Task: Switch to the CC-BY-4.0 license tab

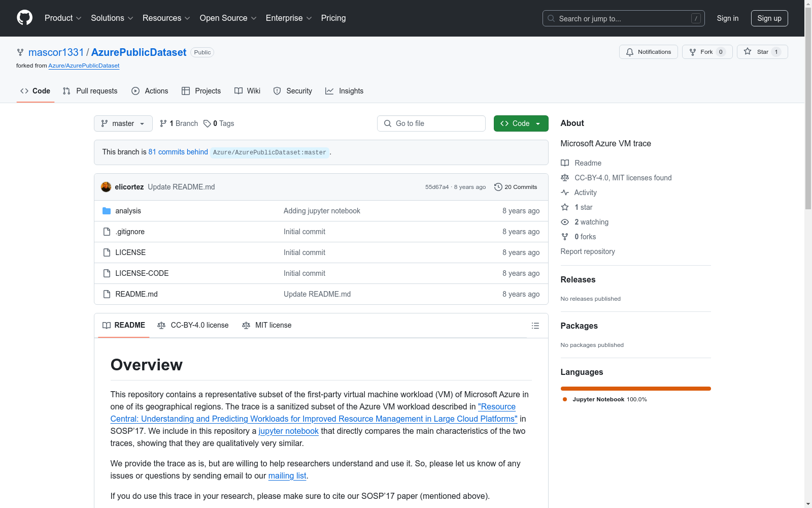Action: coord(193,326)
